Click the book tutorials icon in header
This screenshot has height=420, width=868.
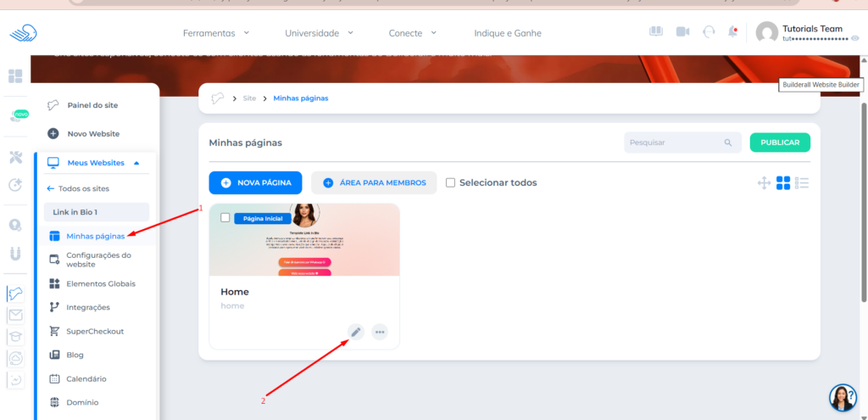[656, 32]
